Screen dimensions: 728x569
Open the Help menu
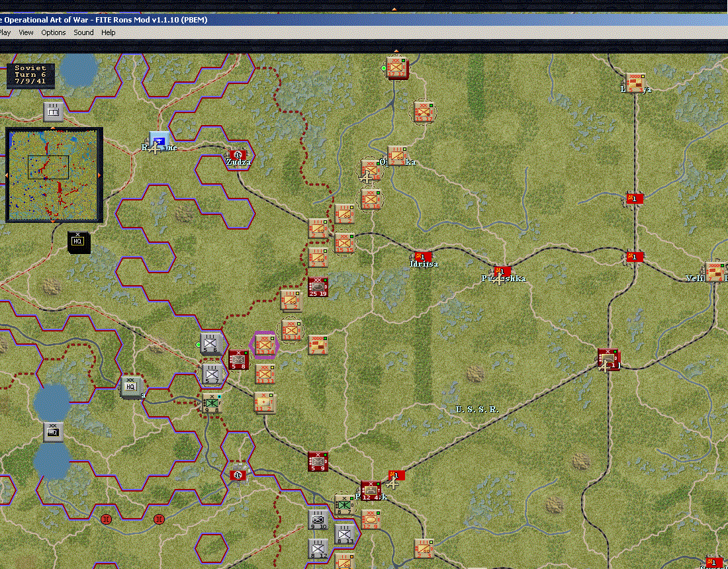(108, 32)
